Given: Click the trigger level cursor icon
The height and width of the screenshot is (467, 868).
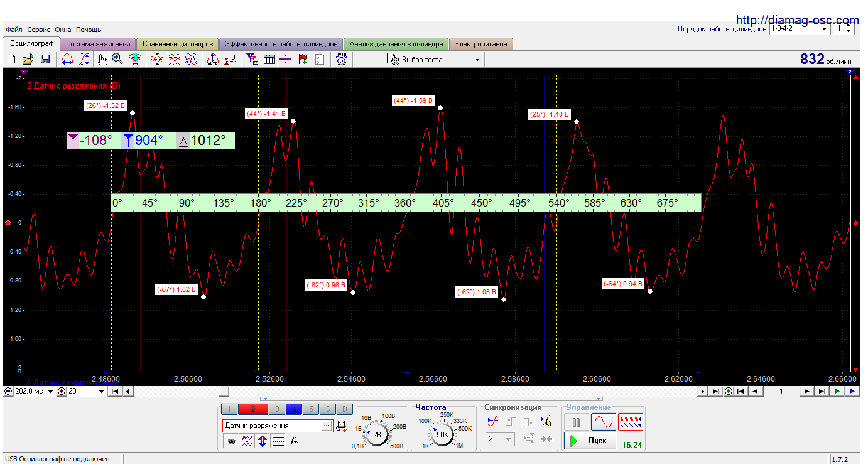Looking at the screenshot, I should (x=546, y=421).
